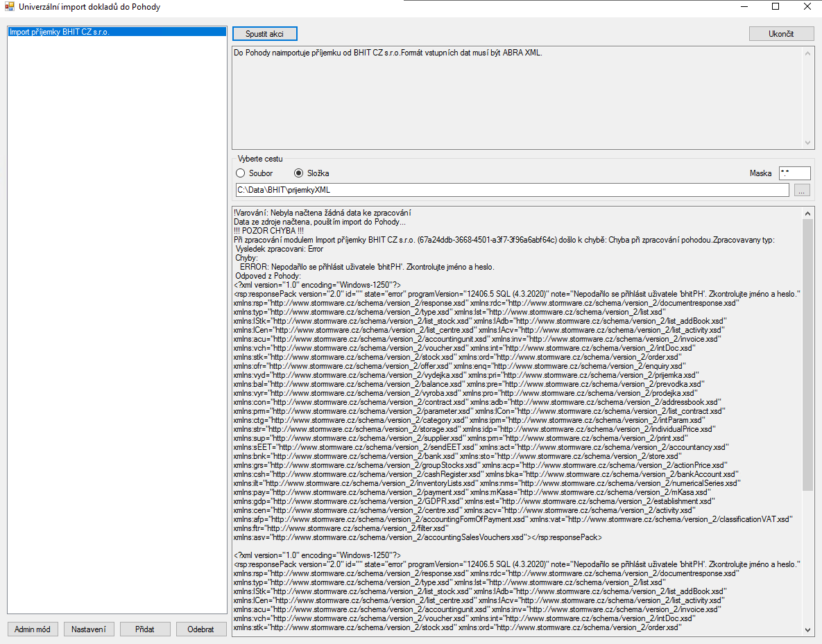Click the Maska input field

[795, 173]
